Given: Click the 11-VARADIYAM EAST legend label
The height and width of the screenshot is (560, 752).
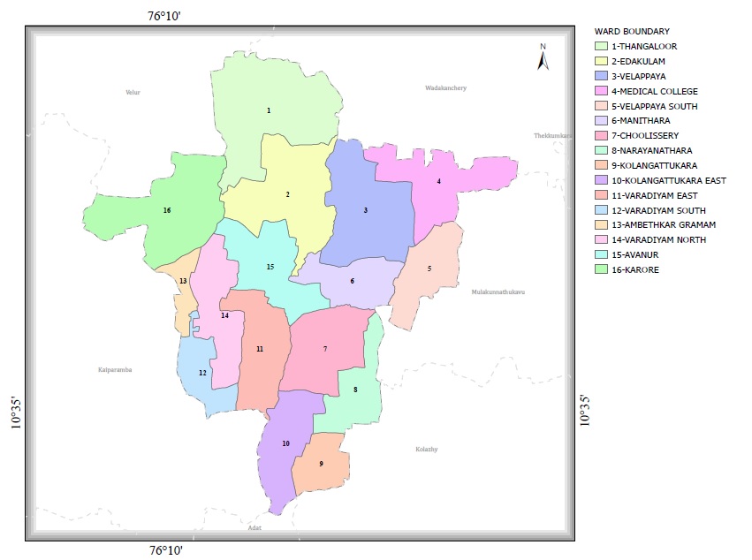Looking at the screenshot, I should (655, 195).
